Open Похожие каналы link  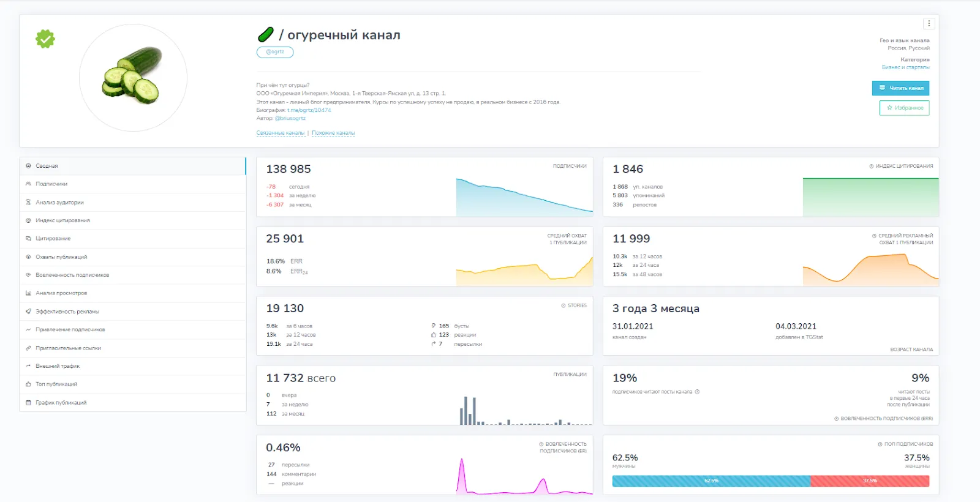click(333, 133)
